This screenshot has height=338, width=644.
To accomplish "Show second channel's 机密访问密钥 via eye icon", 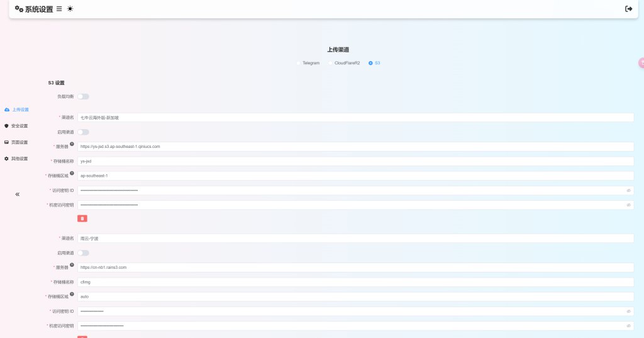I will (x=628, y=326).
